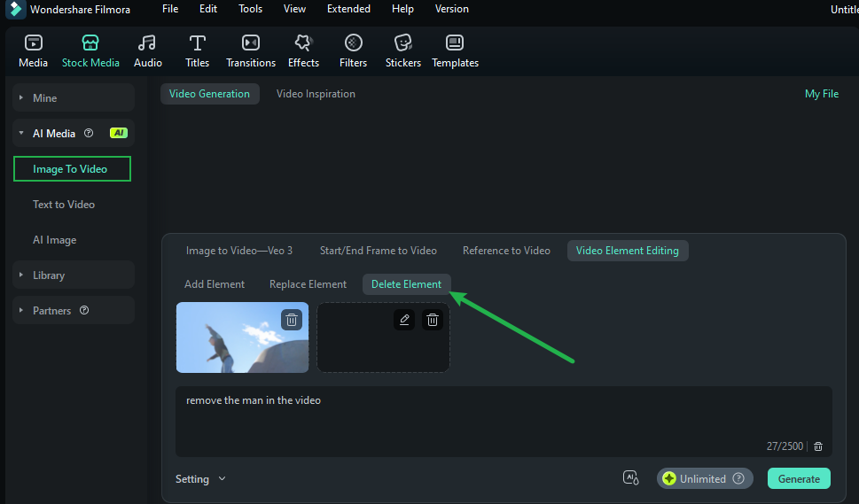
Task: Click the edit pencil icon on empty slot
Action: point(404,320)
